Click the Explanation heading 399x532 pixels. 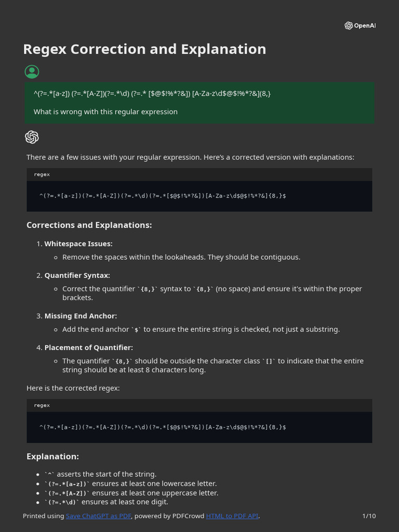52,457
